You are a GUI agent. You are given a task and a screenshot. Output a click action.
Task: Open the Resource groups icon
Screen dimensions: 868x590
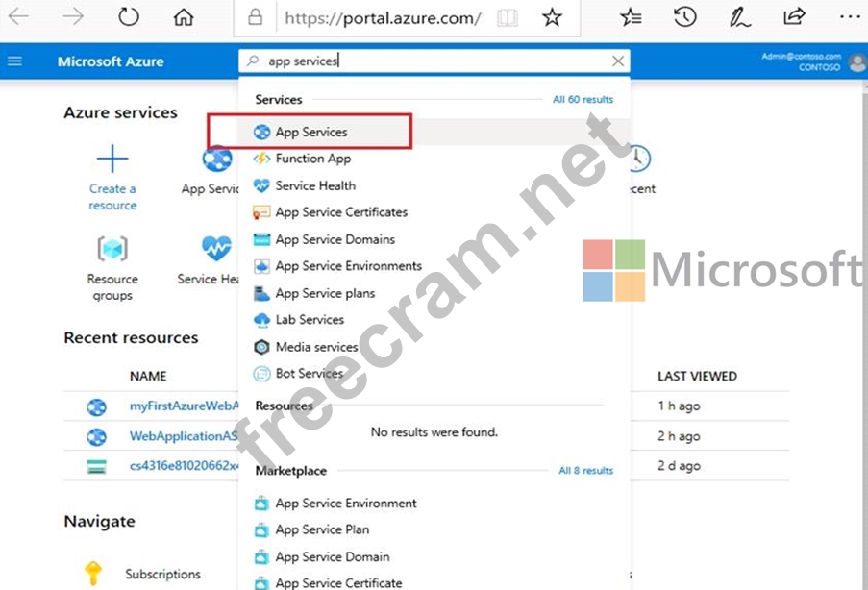click(x=112, y=249)
